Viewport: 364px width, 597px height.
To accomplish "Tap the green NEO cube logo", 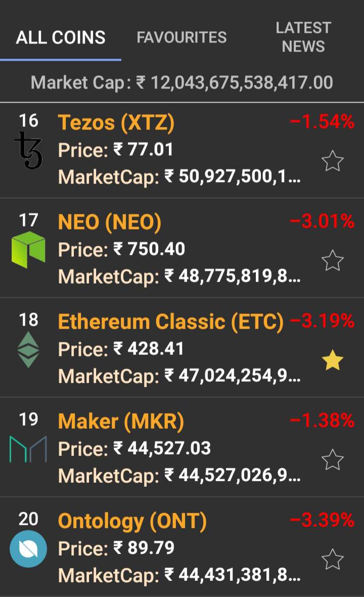I will [28, 250].
